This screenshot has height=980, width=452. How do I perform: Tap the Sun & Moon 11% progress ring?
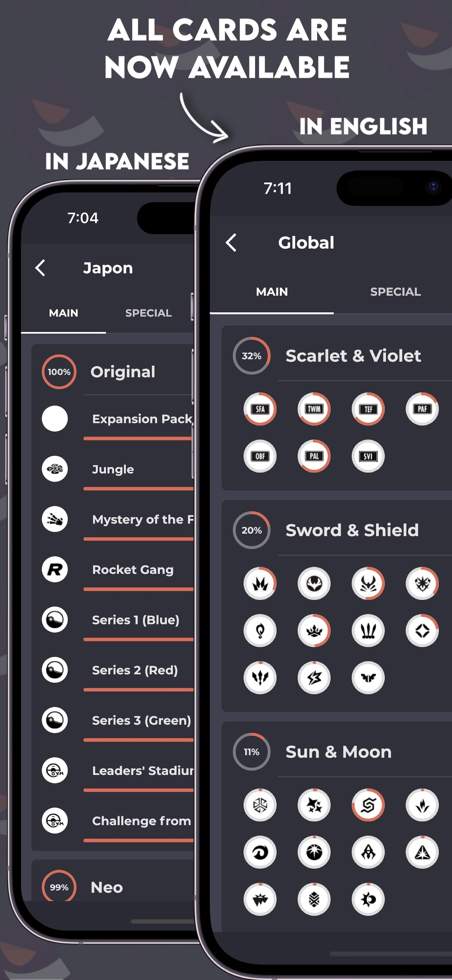point(252,752)
